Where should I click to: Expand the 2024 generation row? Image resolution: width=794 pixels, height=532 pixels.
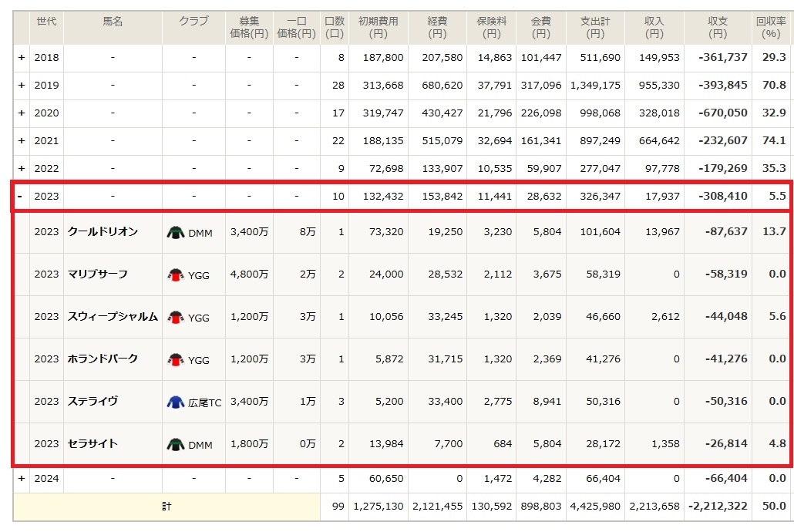click(x=22, y=479)
